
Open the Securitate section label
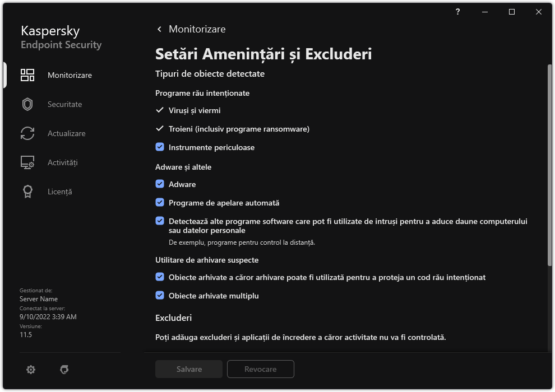pyautogui.click(x=64, y=104)
